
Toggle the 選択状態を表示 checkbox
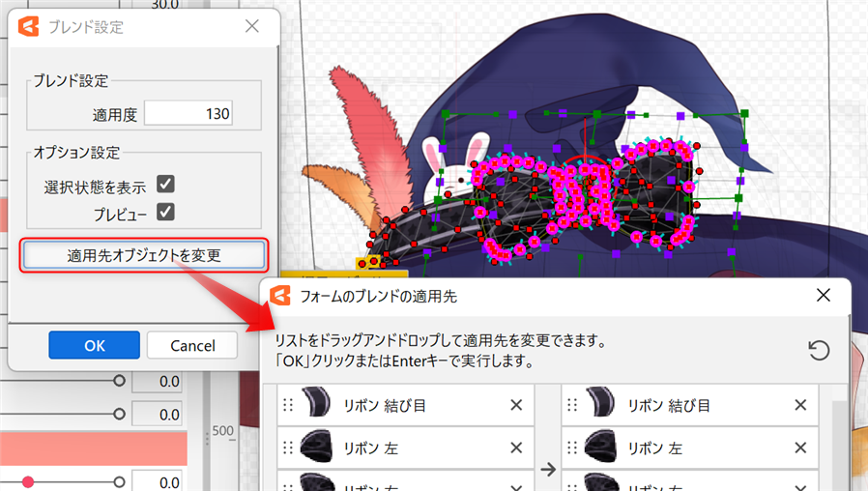[x=165, y=184]
